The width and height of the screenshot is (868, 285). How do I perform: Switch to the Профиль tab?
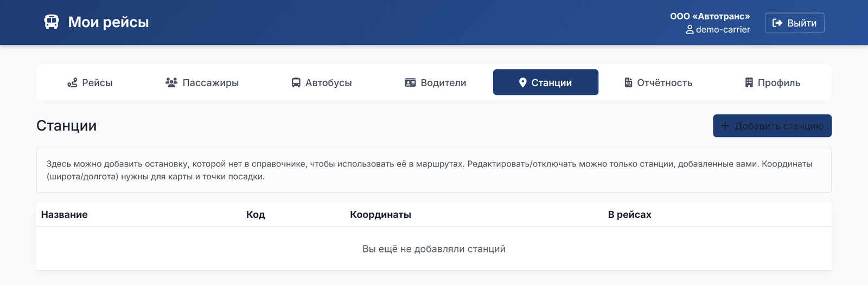pyautogui.click(x=773, y=82)
